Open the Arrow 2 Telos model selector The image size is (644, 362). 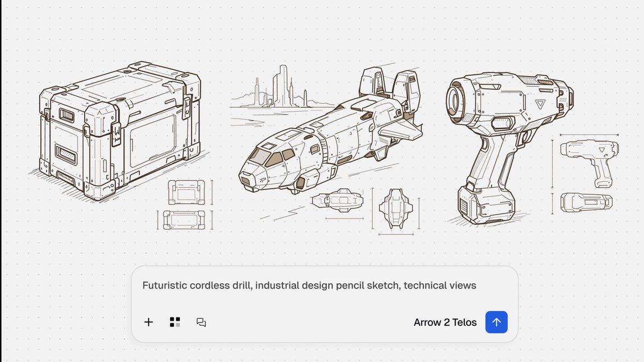pos(445,322)
